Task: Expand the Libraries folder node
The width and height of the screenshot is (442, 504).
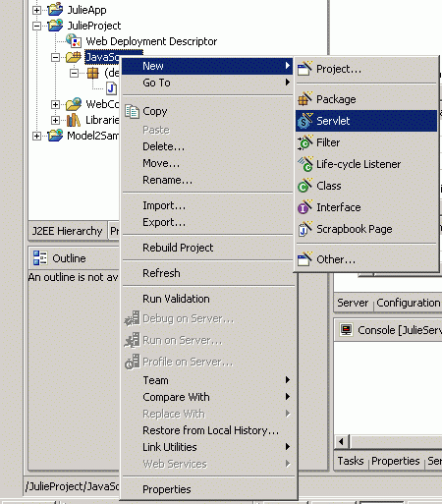Action: pos(55,120)
